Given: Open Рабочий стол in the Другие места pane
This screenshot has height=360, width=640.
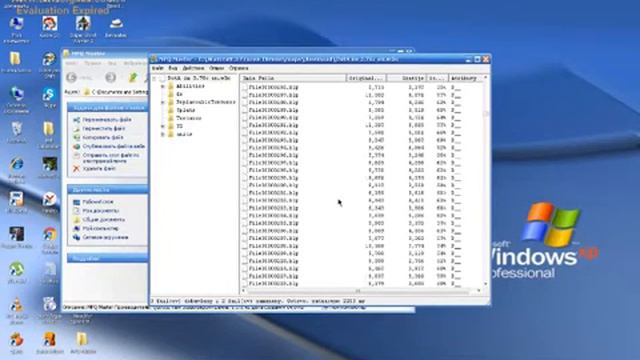Looking at the screenshot, I should [x=98, y=202].
